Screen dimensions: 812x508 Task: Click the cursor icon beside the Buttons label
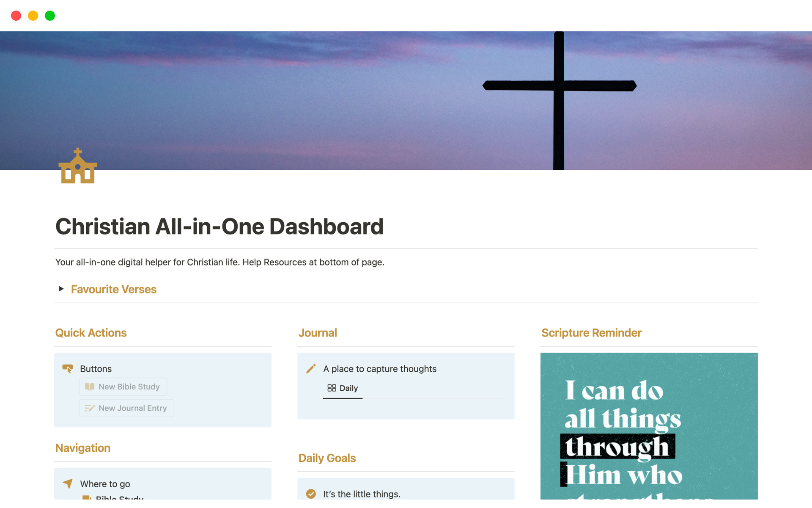pos(68,369)
